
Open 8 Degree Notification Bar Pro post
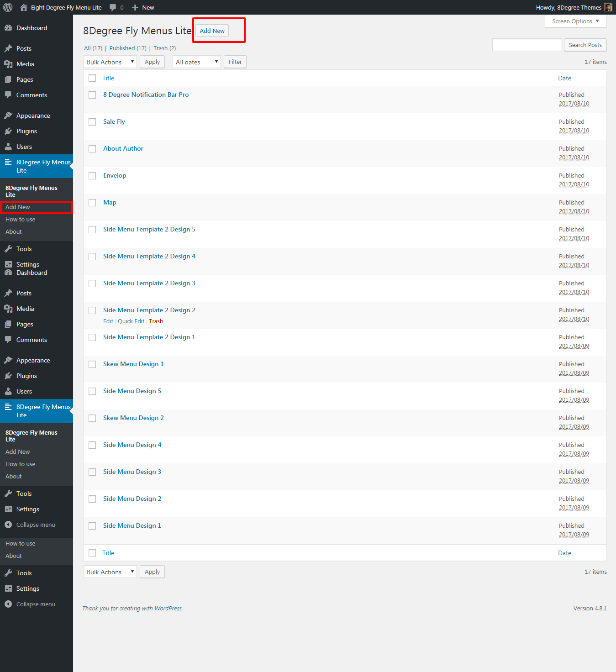click(146, 94)
